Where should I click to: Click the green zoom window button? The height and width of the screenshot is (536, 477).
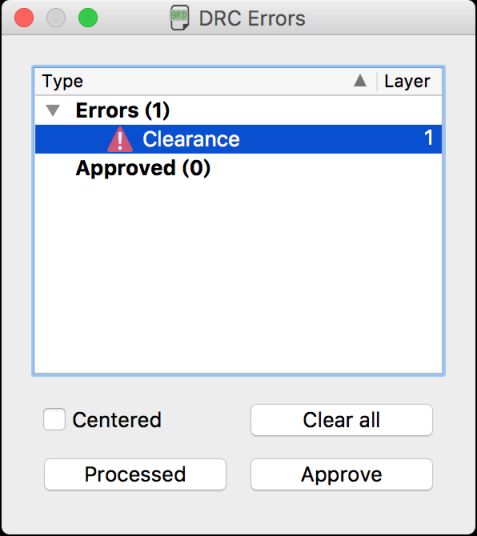(x=88, y=18)
